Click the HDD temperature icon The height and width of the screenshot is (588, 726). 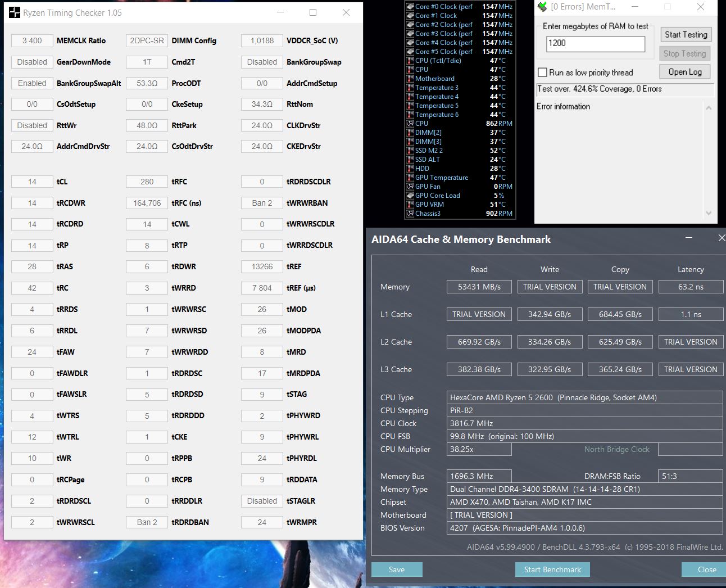tap(410, 169)
